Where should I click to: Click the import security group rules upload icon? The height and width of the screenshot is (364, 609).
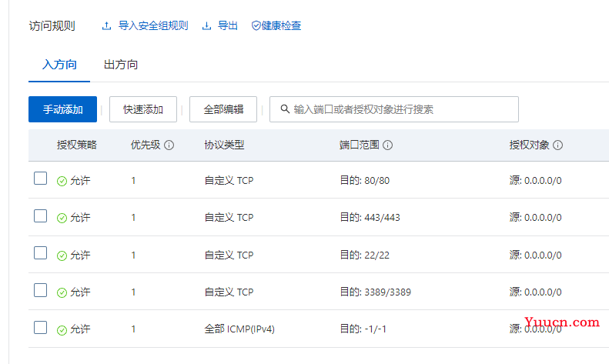coord(106,26)
